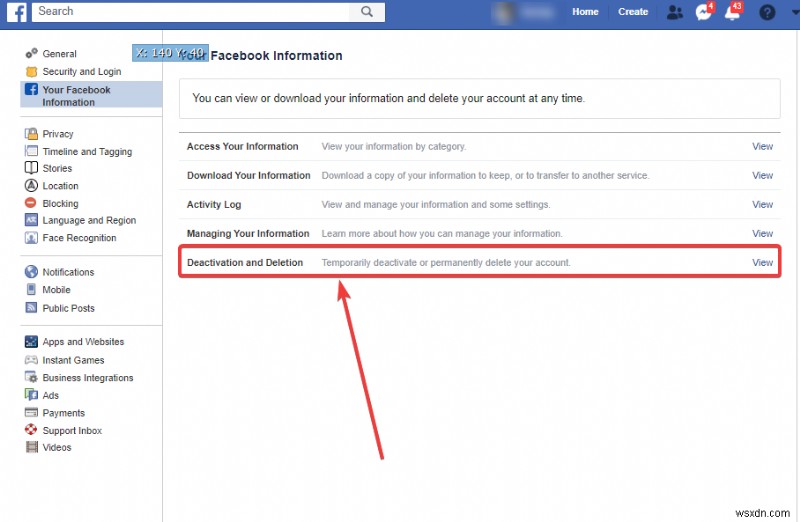The height and width of the screenshot is (522, 800).
Task: Open General settings label
Action: point(59,54)
